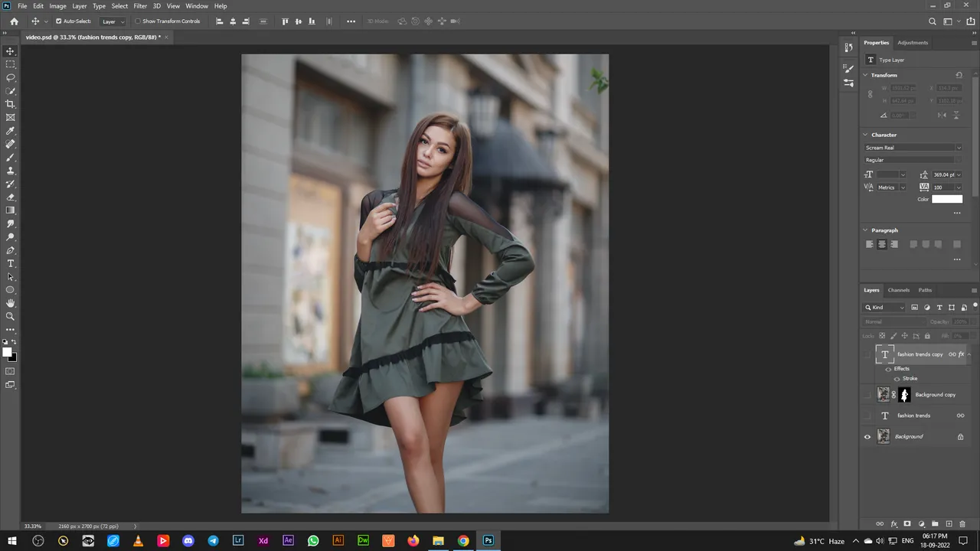980x551 pixels.
Task: Select the Move tool
Action: 10,51
